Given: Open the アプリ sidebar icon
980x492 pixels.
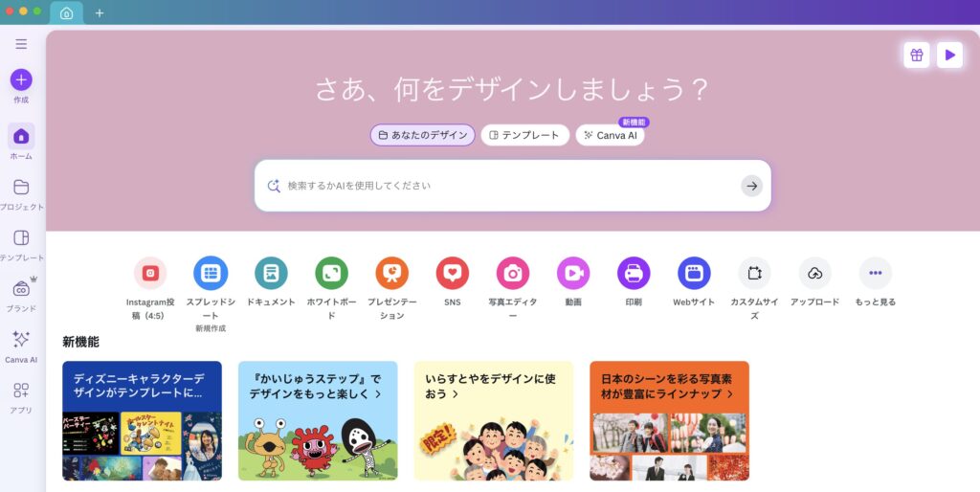Looking at the screenshot, I should 21,391.
